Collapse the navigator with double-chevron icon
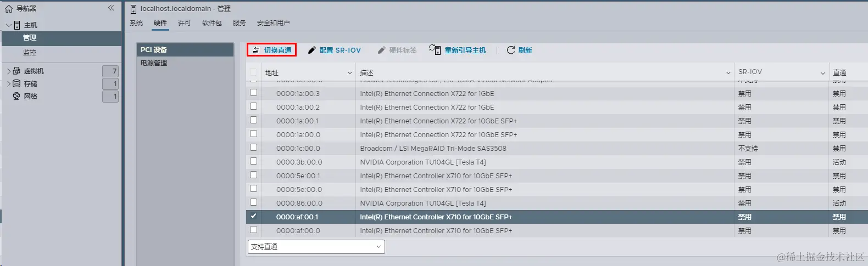The width and height of the screenshot is (868, 266). click(111, 8)
